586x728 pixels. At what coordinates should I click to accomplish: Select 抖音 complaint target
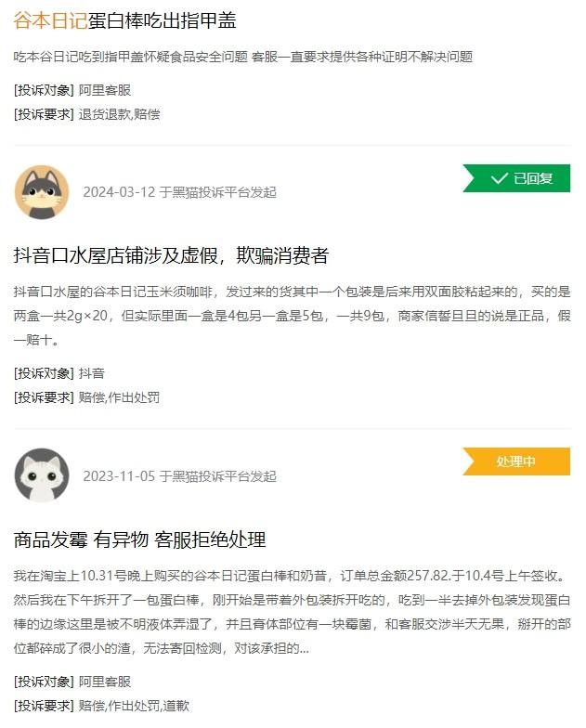[91, 373]
